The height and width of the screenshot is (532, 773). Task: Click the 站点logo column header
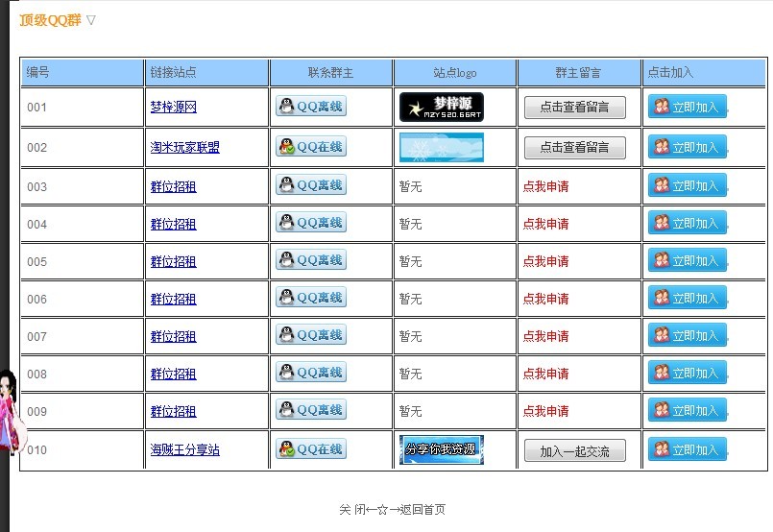[x=455, y=73]
